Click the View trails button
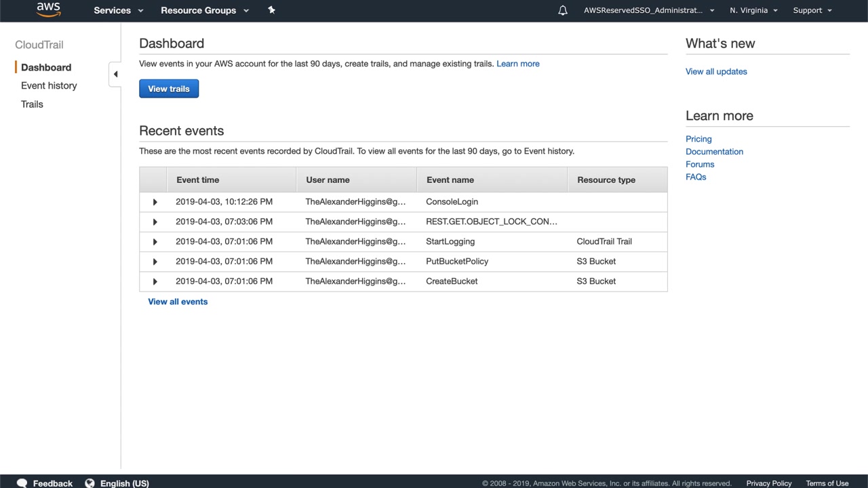Screen dimensions: 868x488 169,89
